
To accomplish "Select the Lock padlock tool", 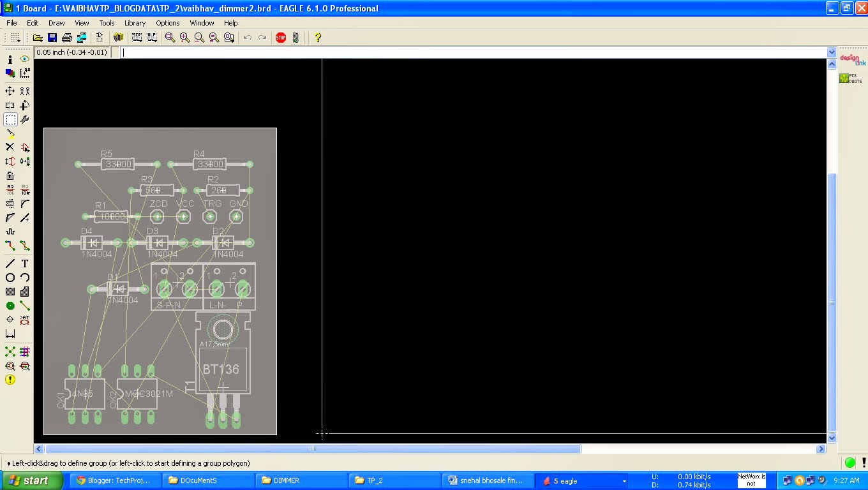I will coord(10,175).
